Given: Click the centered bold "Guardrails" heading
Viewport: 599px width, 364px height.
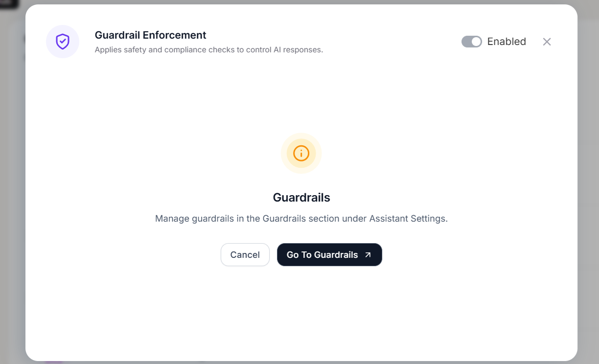Looking at the screenshot, I should tap(301, 198).
